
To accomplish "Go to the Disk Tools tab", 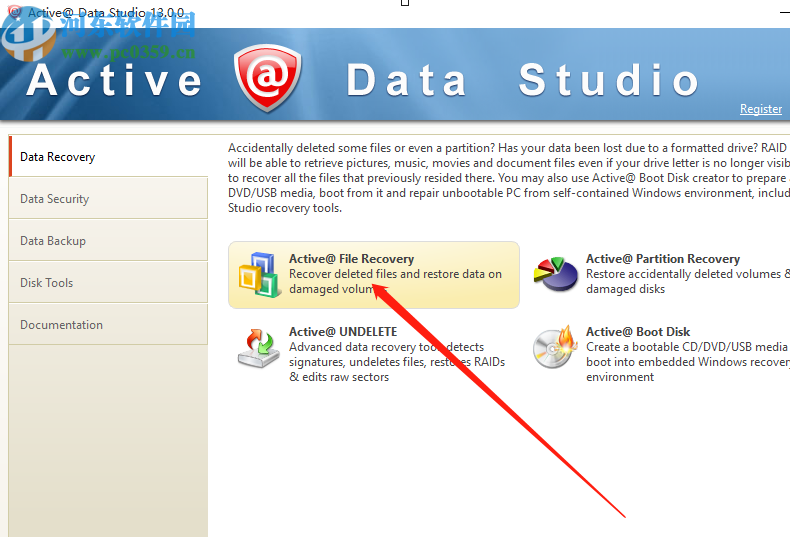I will coord(108,282).
